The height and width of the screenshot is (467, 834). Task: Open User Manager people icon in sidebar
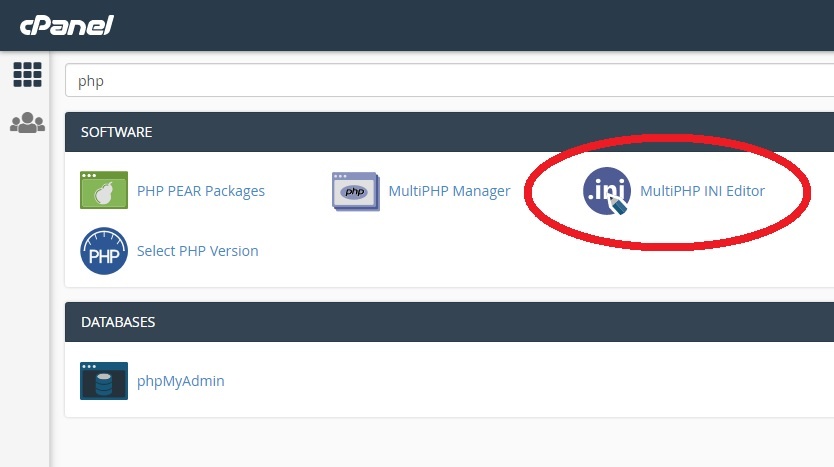click(27, 123)
